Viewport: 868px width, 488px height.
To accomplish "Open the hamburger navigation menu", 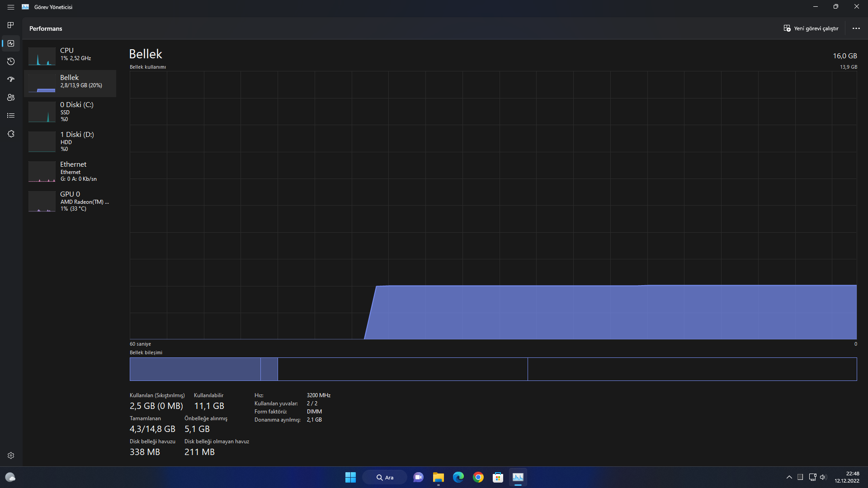I will click(x=11, y=7).
